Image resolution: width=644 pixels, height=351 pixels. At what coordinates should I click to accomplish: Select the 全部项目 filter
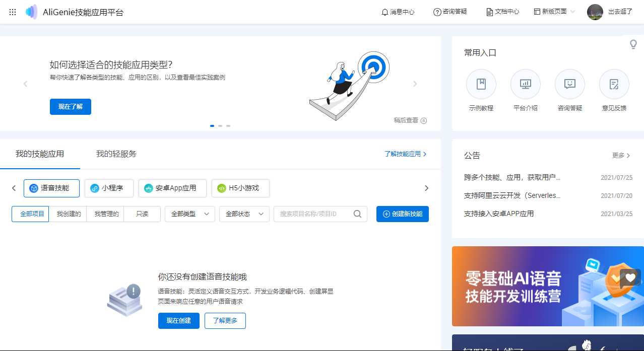coord(30,214)
